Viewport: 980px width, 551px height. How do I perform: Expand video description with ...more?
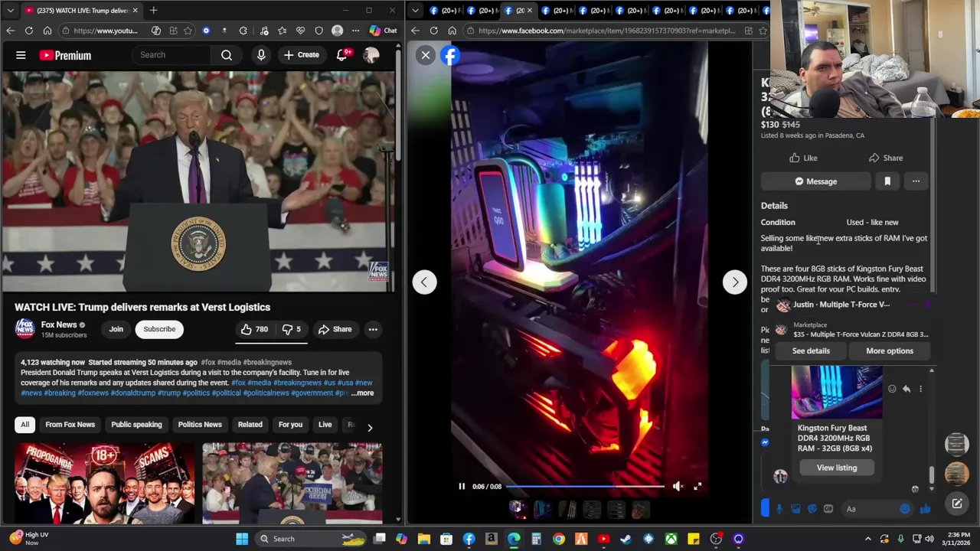pos(362,393)
